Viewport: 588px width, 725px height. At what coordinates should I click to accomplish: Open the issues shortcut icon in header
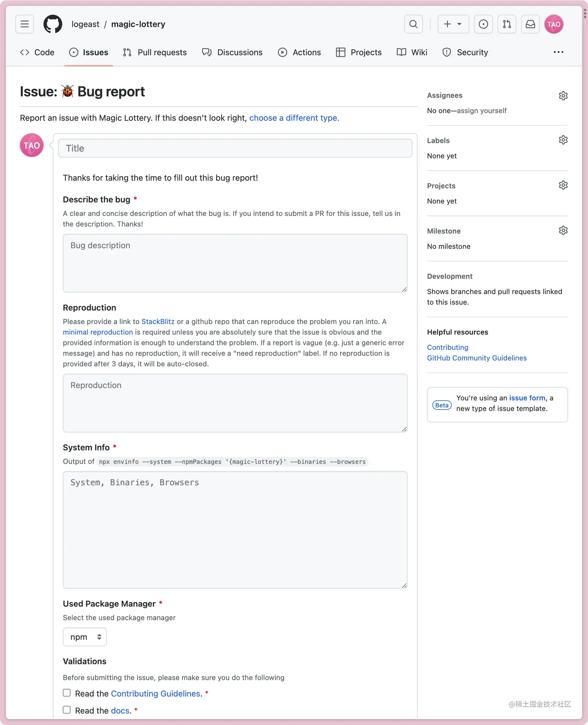point(483,24)
